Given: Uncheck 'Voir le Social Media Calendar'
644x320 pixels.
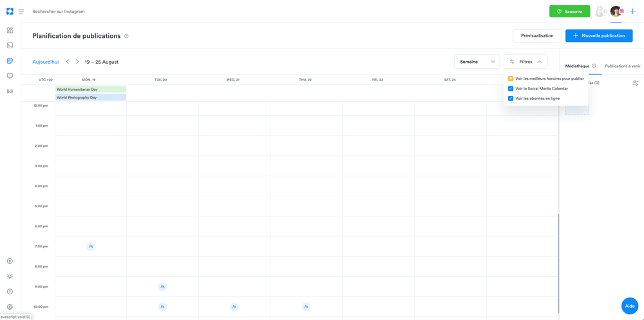Looking at the screenshot, I should (x=511, y=89).
